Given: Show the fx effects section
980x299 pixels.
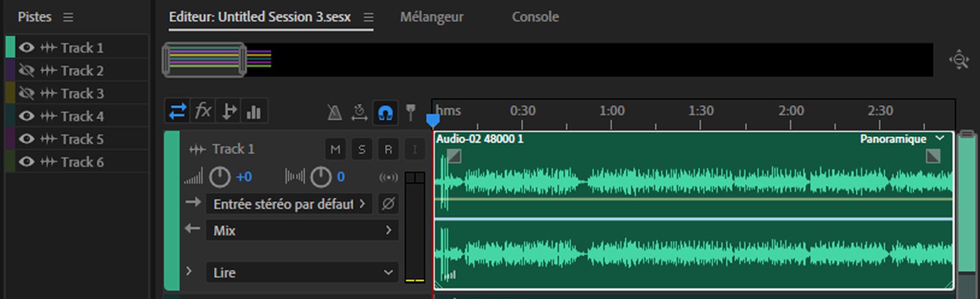Looking at the screenshot, I should click(203, 111).
